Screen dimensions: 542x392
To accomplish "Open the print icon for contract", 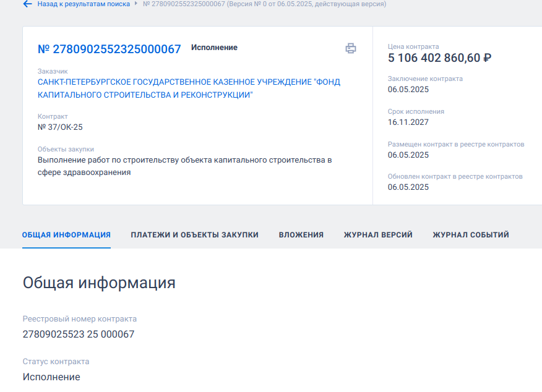I will click(x=350, y=48).
